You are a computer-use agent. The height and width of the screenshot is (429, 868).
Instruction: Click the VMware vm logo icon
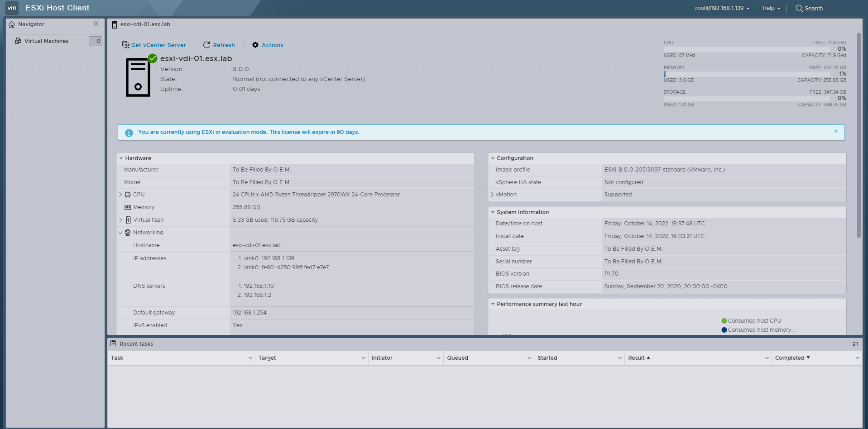[12, 8]
